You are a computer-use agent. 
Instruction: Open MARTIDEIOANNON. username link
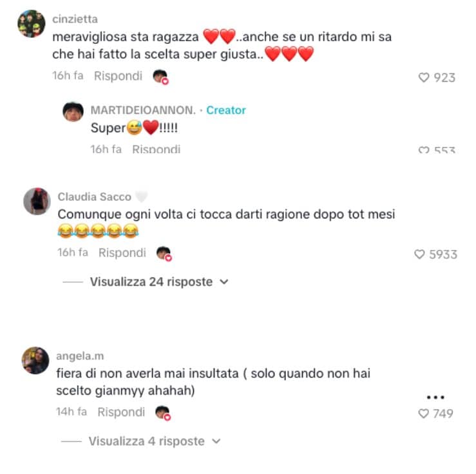tap(143, 110)
